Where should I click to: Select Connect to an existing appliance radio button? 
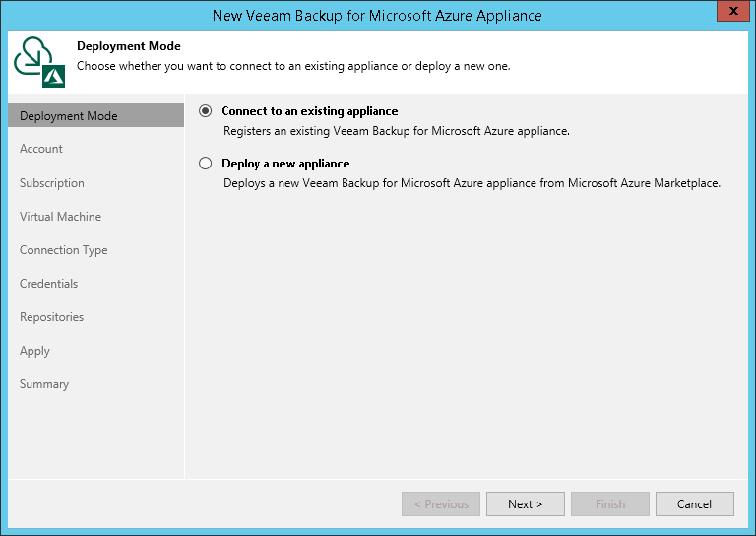tap(206, 111)
